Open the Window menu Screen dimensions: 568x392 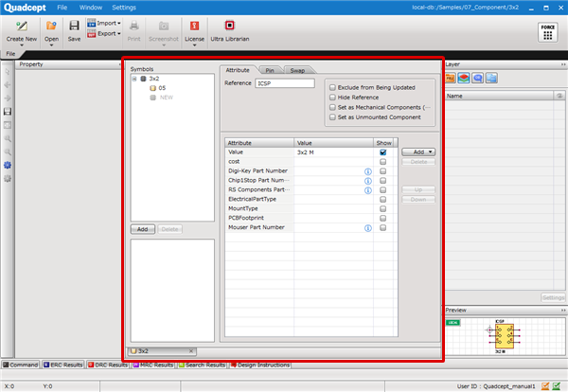tap(91, 7)
